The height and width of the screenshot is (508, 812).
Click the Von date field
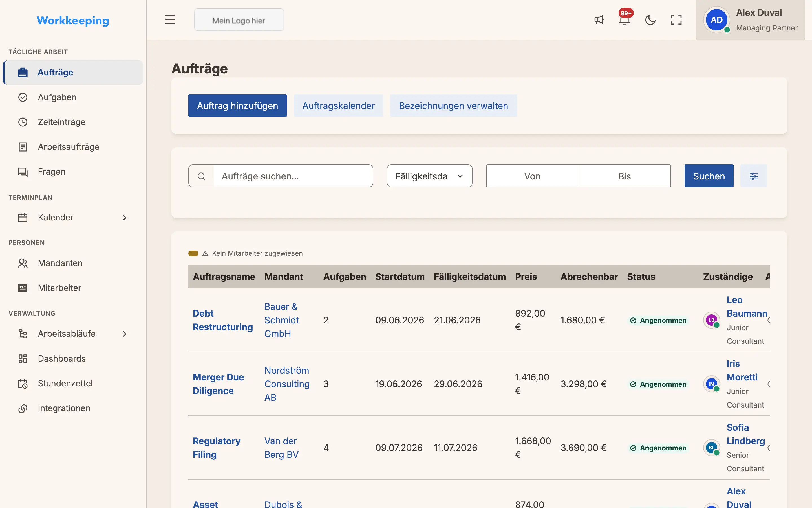tap(532, 176)
